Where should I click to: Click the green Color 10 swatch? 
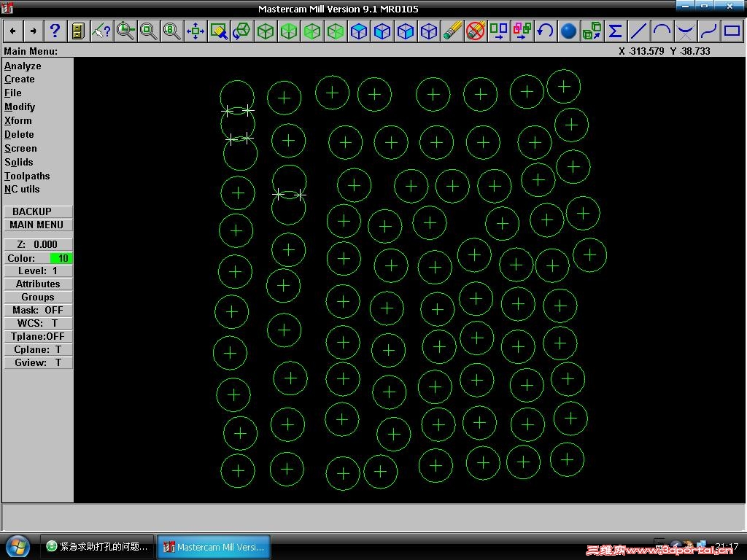[61, 258]
